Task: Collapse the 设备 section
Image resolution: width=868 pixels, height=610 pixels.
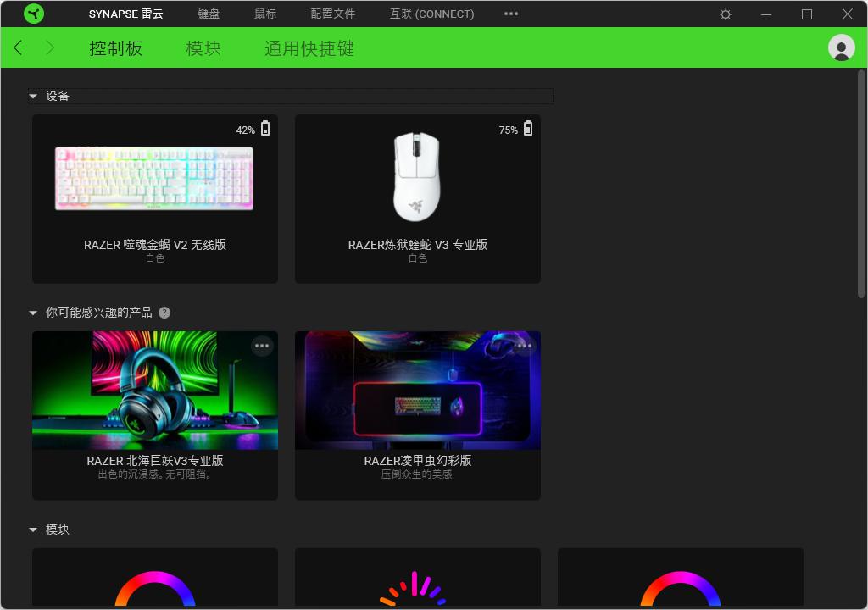Action: tap(33, 96)
